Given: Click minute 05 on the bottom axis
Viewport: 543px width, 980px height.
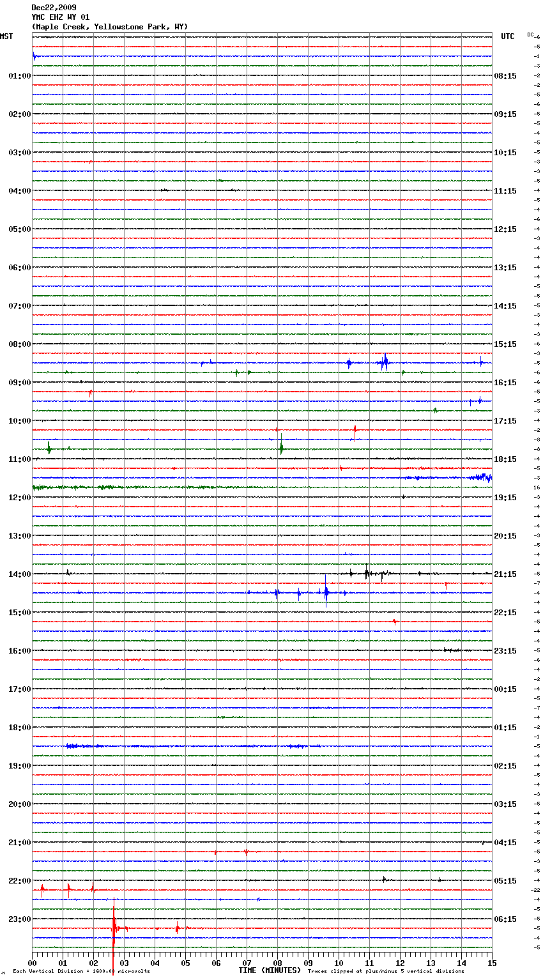Looking at the screenshot, I should (185, 963).
